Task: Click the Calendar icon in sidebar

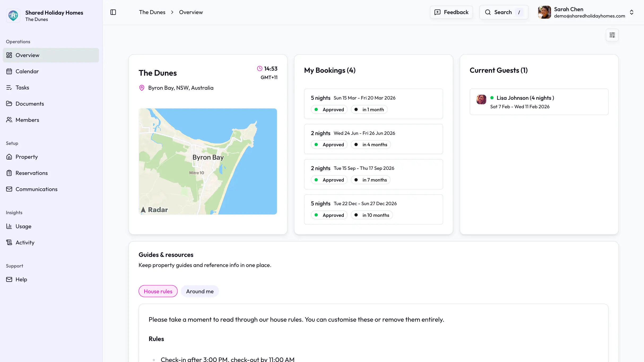Action: click(9, 71)
